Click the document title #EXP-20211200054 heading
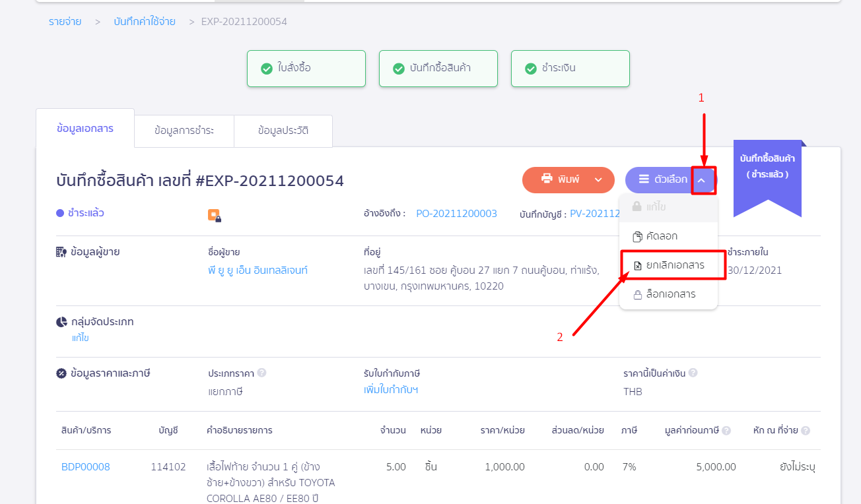The image size is (861, 504). (x=200, y=180)
